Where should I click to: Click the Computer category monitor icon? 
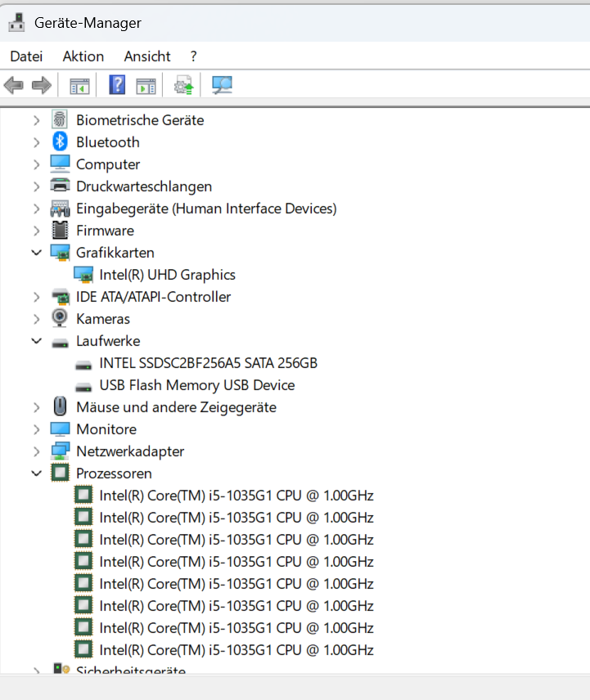(60, 164)
